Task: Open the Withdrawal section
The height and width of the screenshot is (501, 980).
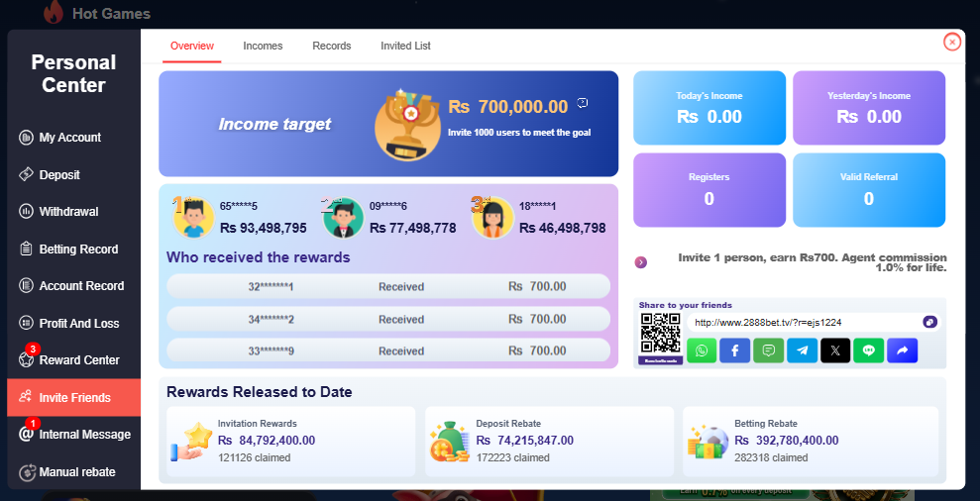Action: 68,212
